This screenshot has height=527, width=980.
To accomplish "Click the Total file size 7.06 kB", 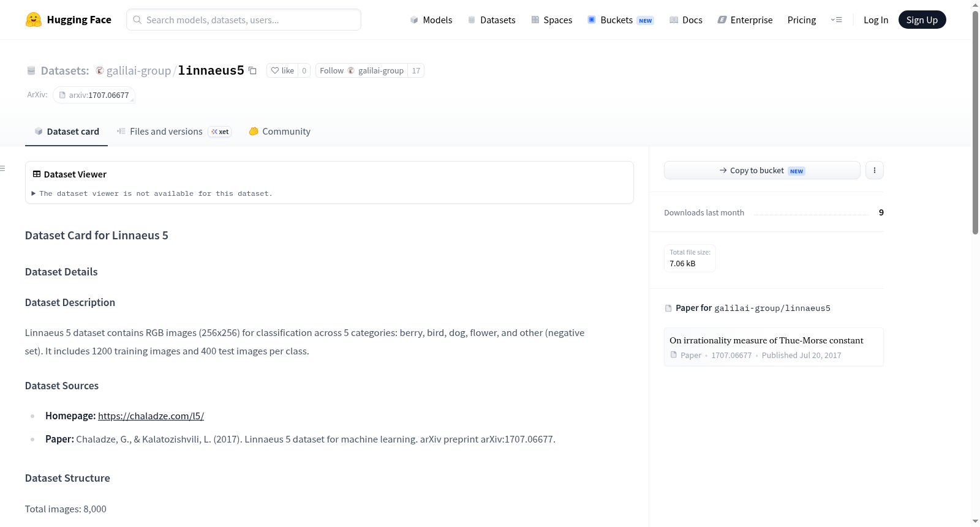I will click(x=690, y=258).
